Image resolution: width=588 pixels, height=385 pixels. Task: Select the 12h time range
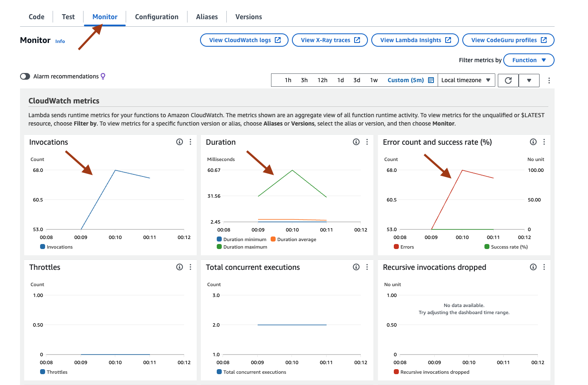[x=322, y=80]
